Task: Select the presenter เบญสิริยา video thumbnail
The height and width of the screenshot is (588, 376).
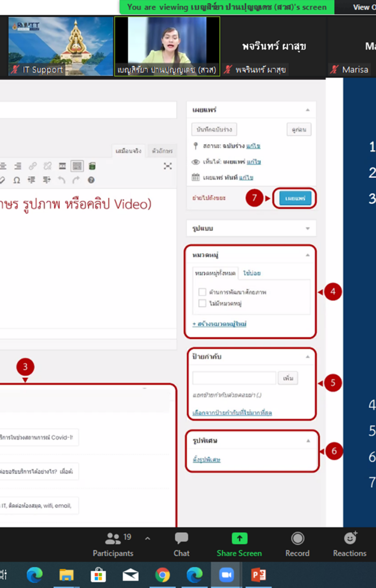Action: tap(167, 47)
